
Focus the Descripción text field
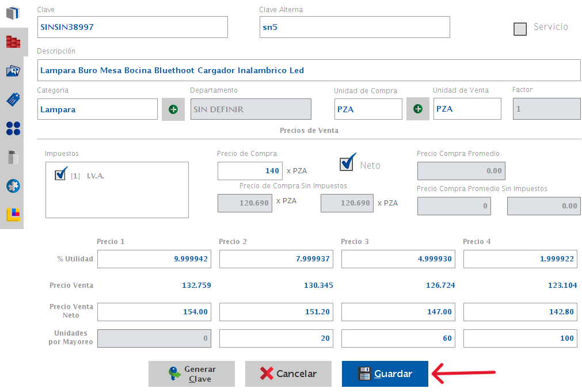(x=309, y=70)
